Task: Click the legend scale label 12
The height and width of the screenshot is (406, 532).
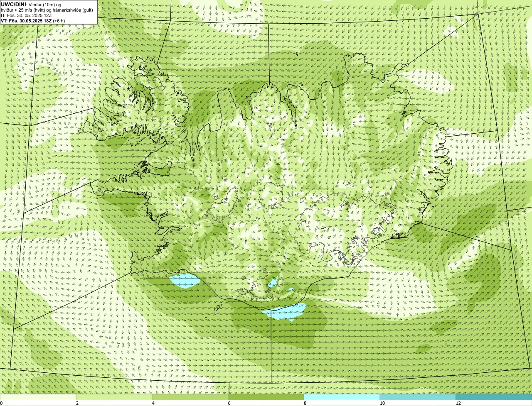Action: (458, 403)
